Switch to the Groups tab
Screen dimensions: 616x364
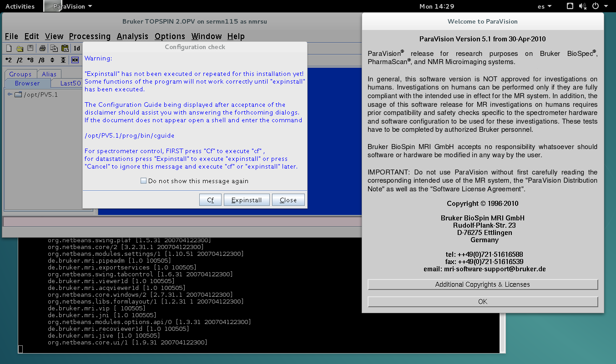(20, 74)
